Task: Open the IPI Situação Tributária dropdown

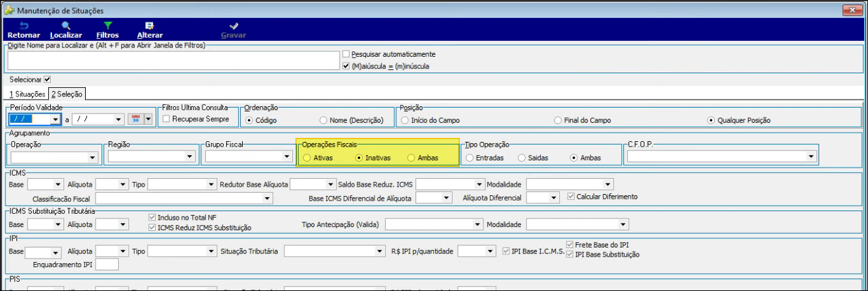Action: [x=379, y=251]
